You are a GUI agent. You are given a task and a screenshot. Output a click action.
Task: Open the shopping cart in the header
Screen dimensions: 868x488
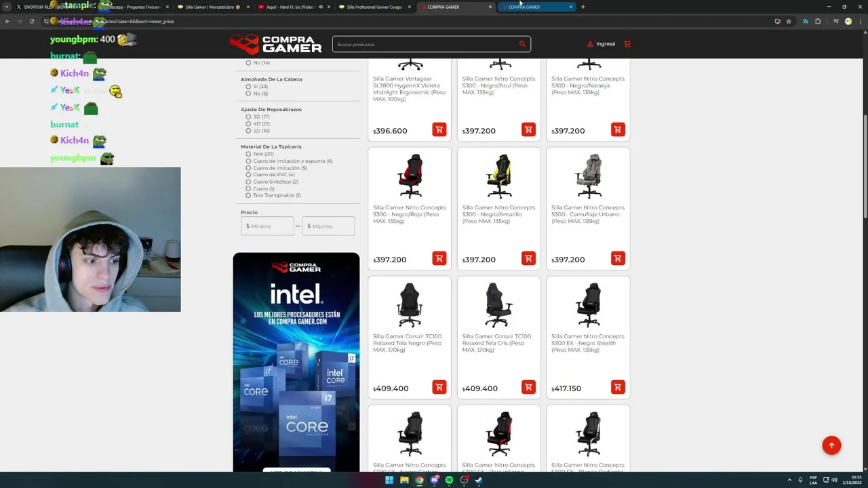tap(627, 44)
